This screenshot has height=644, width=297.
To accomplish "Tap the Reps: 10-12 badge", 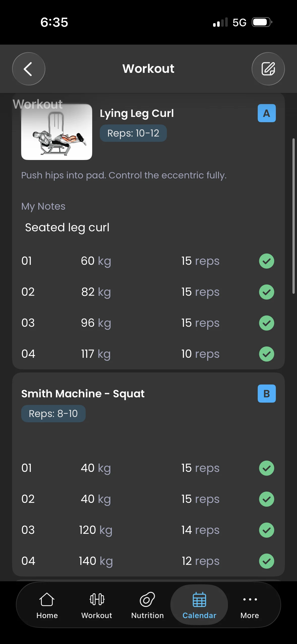I will point(133,133).
